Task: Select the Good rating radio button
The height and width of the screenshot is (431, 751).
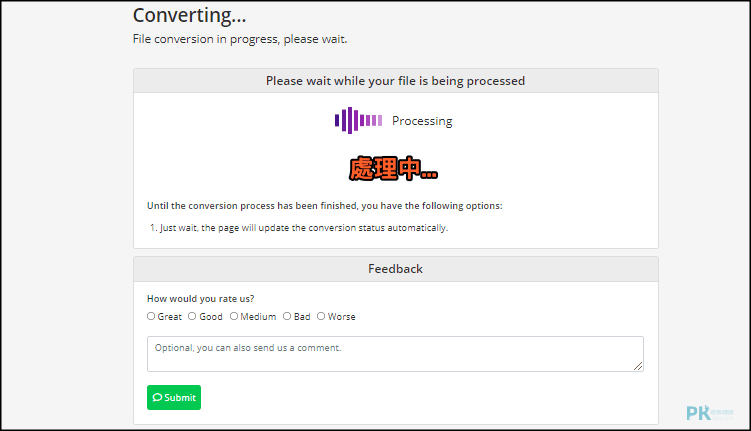Action: pyautogui.click(x=192, y=316)
